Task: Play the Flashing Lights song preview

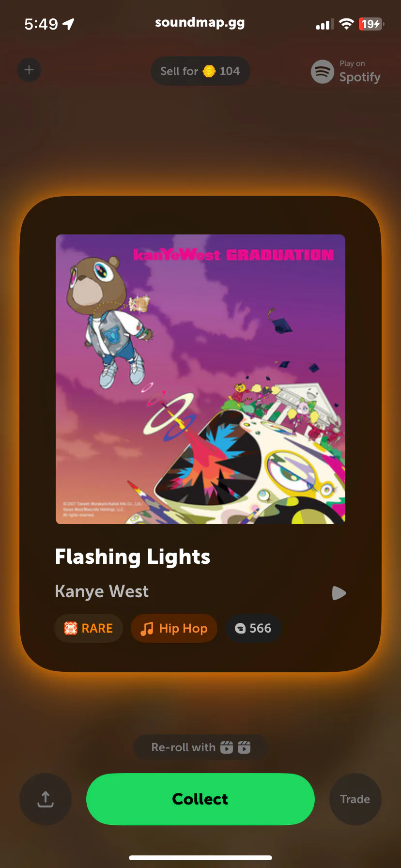Action: tap(339, 593)
